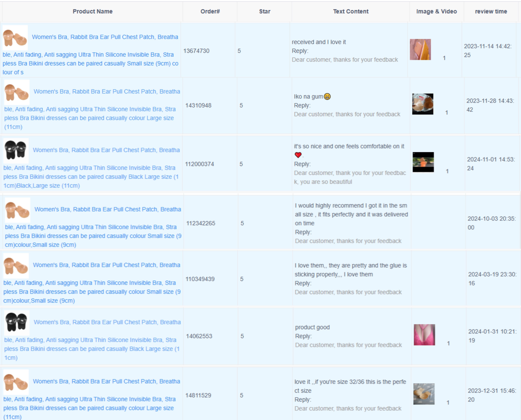This screenshot has height=420, width=521.
Task: Open review photo for order 14310948
Action: click(422, 104)
